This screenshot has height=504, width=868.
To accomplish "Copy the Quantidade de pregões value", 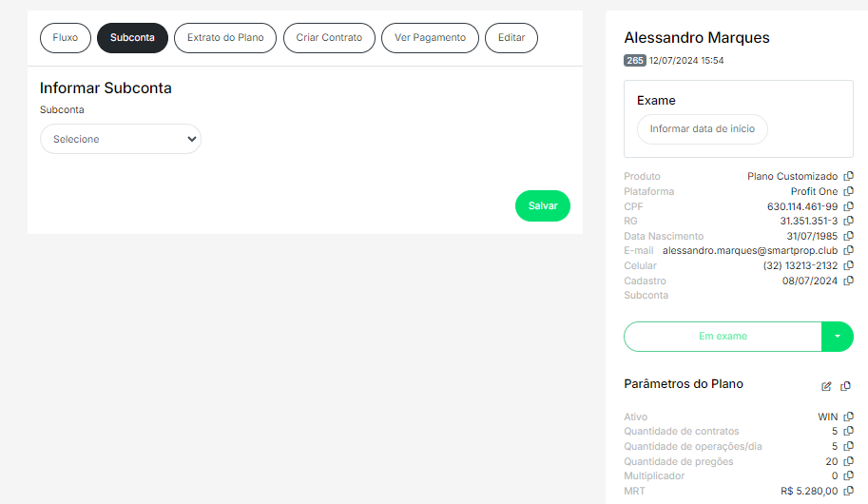I will 849,461.
